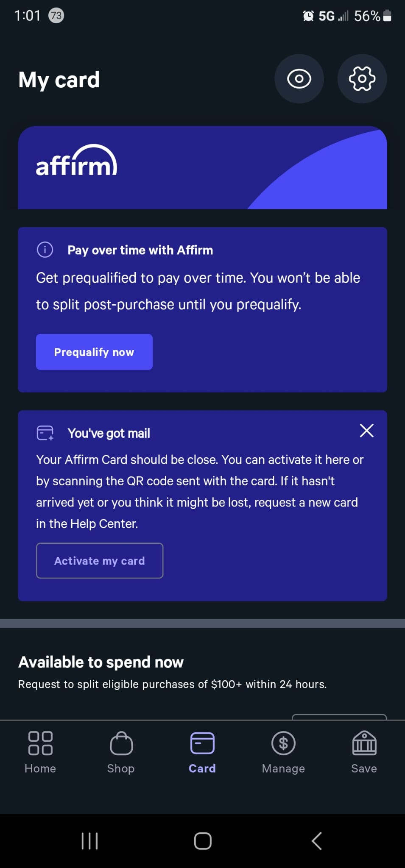This screenshot has width=405, height=868.
Task: Tap the alarm icon in status bar
Action: coord(308,16)
